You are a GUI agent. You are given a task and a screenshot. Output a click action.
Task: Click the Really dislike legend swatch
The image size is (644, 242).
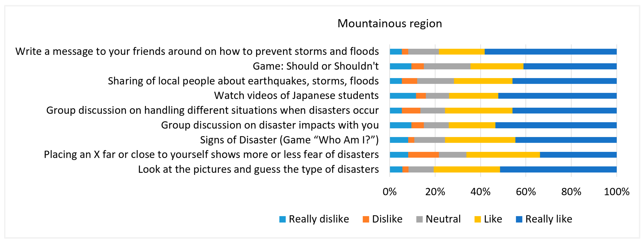(282, 219)
